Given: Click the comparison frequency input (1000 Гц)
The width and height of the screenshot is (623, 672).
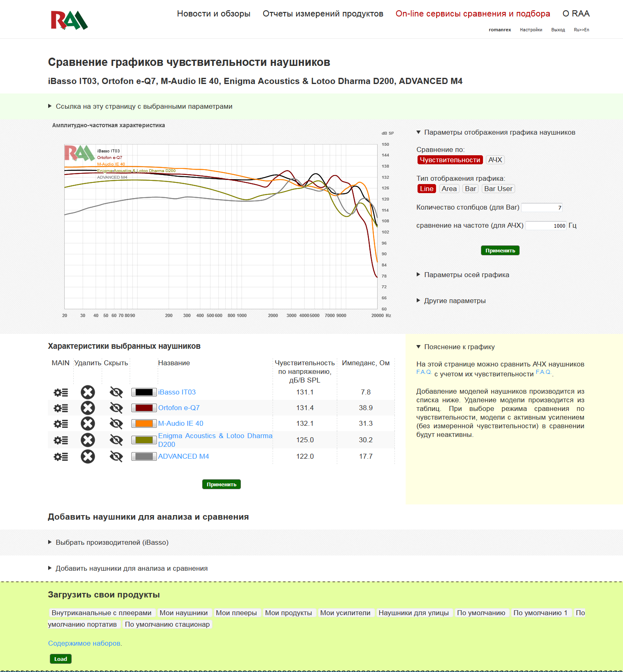Looking at the screenshot, I should coord(546,226).
